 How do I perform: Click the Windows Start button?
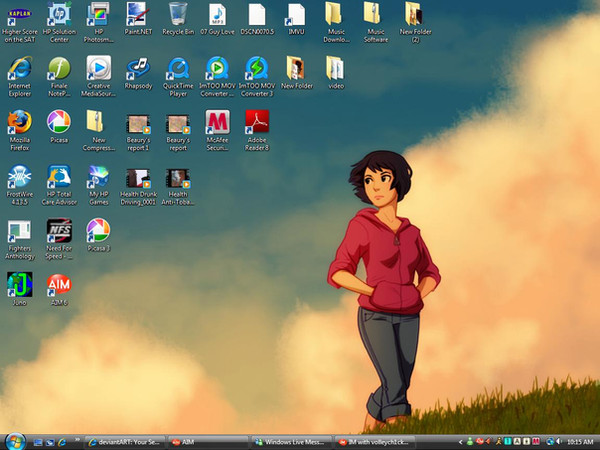point(14,441)
